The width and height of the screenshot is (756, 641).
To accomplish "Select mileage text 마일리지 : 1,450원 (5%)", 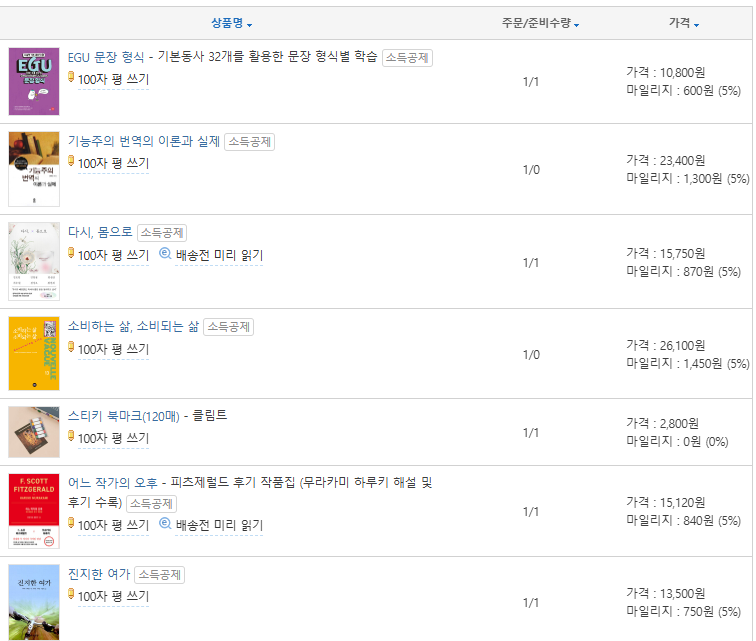I will tap(688, 364).
